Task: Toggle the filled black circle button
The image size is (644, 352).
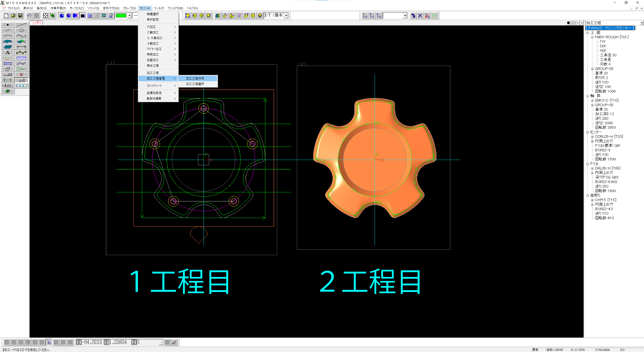Action: pyautogui.click(x=568, y=23)
